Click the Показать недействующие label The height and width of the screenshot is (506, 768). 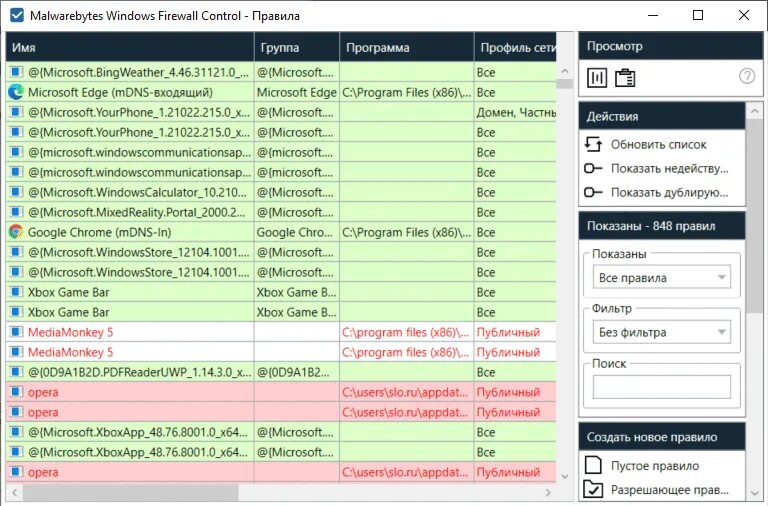pos(670,169)
